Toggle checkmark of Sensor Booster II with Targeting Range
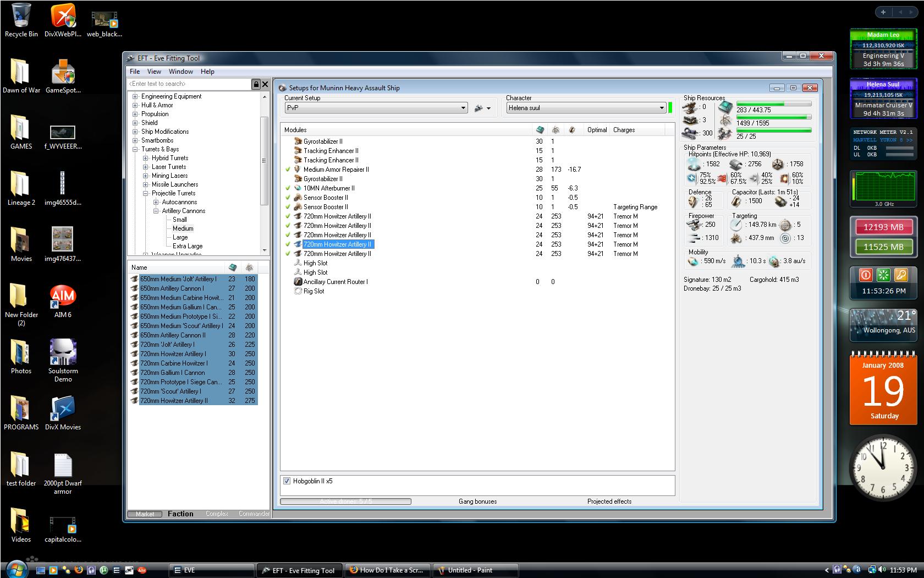This screenshot has width=924, height=578. 288,207
